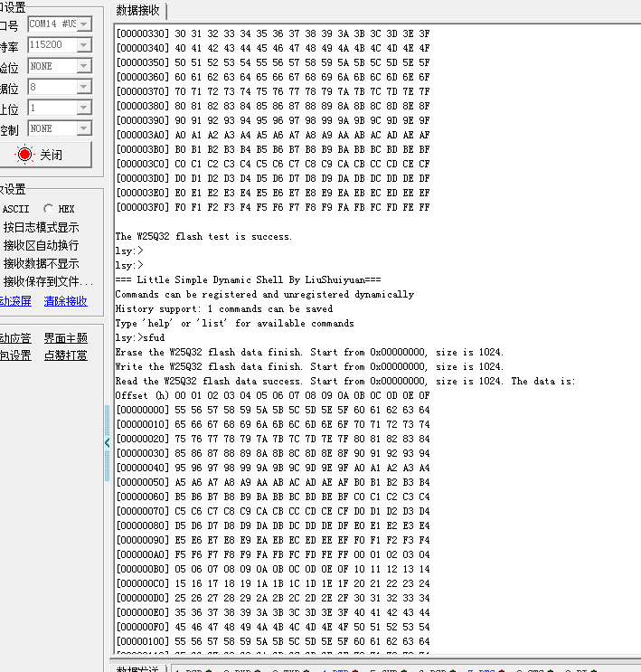641x672 pixels.
Task: Select the HEX receive radio button
Action: pyautogui.click(x=48, y=209)
